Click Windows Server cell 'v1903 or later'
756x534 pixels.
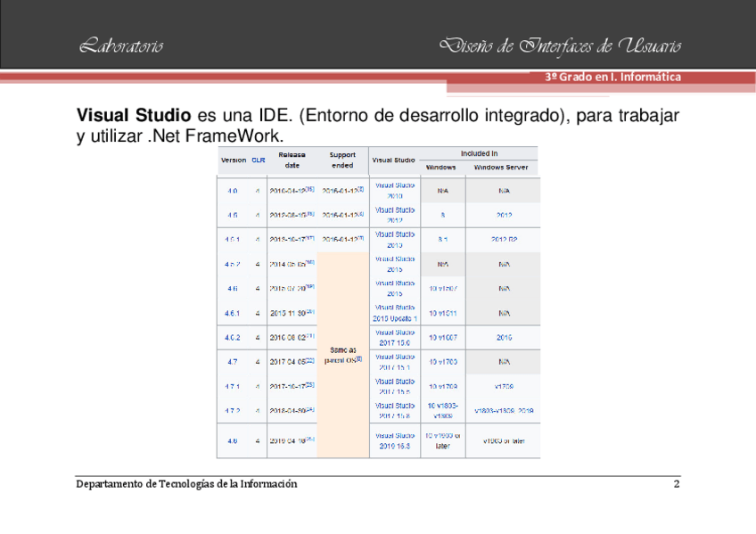tap(504, 441)
